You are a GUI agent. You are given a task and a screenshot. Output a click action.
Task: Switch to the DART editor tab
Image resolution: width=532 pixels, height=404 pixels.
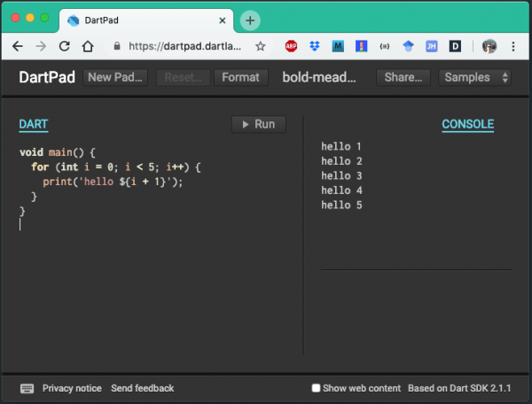[34, 124]
